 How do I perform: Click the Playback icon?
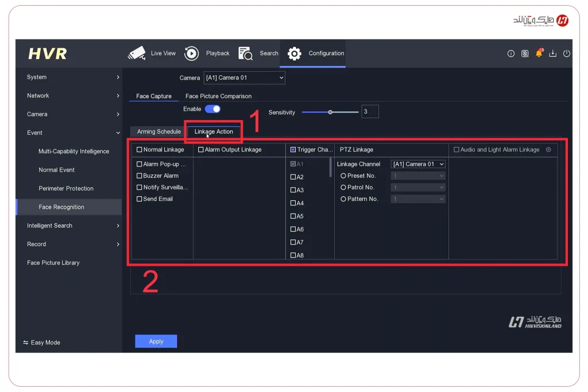(x=191, y=53)
